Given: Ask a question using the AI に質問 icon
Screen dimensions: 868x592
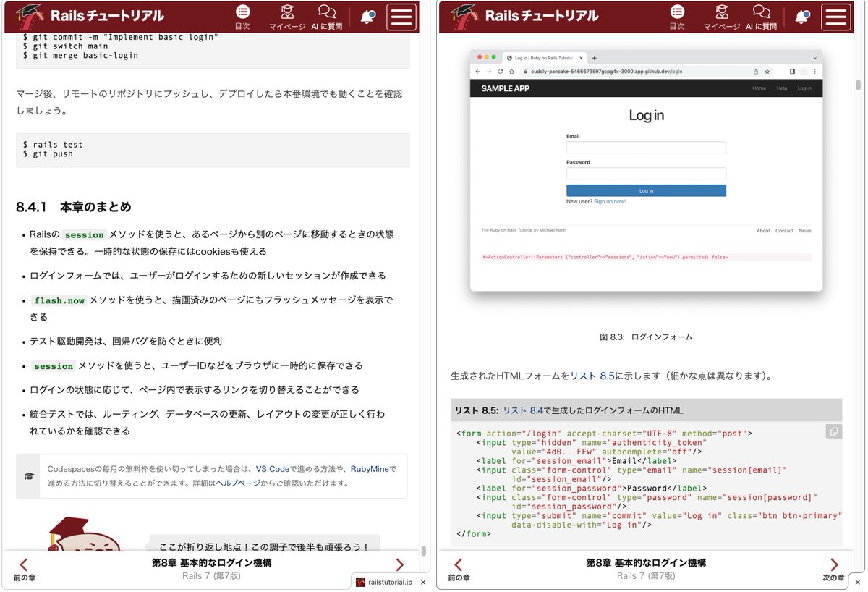Looking at the screenshot, I should click(327, 15).
